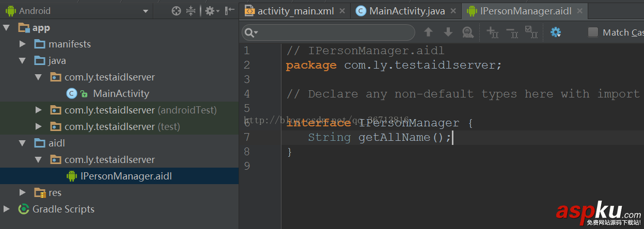Go to previous search occurrence arrow
The width and height of the screenshot is (644, 229).
pyautogui.click(x=428, y=32)
